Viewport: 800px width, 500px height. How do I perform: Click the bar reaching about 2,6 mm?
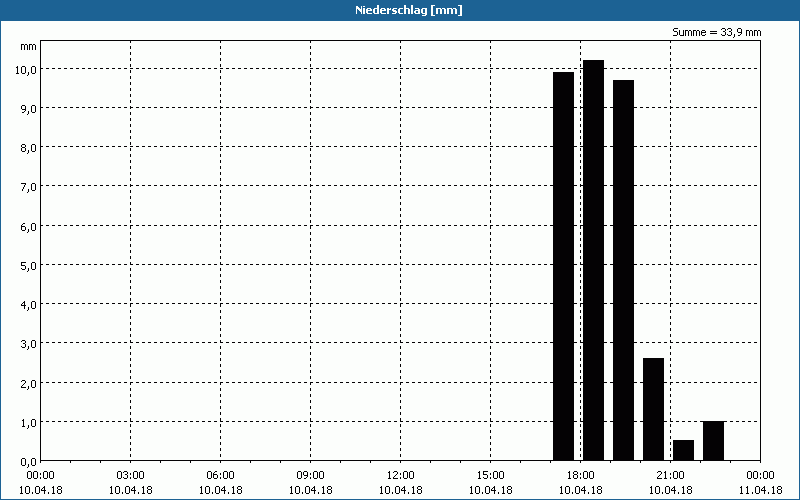(x=654, y=409)
